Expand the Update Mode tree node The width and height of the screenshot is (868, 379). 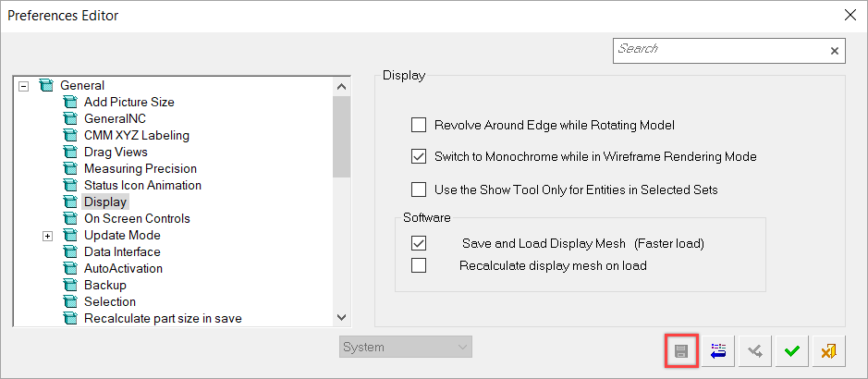[x=48, y=236]
